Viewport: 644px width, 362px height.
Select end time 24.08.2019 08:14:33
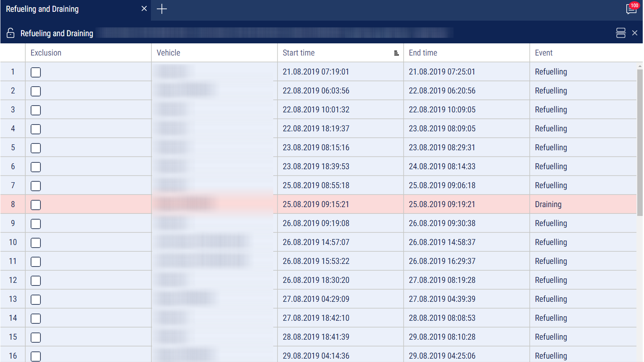(x=442, y=166)
